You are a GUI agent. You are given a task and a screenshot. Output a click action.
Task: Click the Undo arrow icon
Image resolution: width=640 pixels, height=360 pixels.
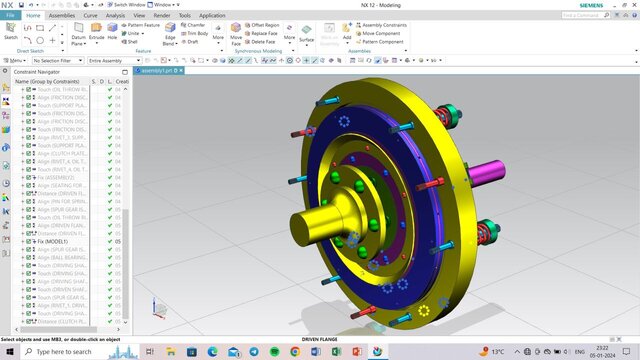(31, 5)
